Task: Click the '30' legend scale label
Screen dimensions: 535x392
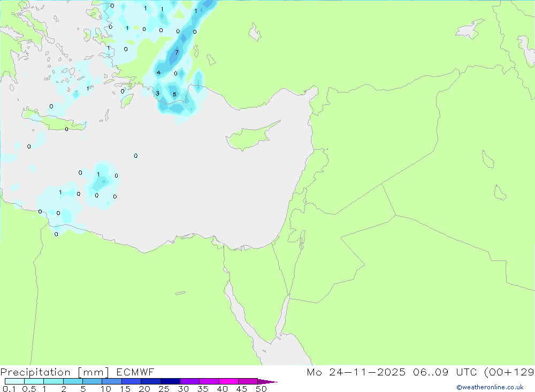Action: pos(183,389)
